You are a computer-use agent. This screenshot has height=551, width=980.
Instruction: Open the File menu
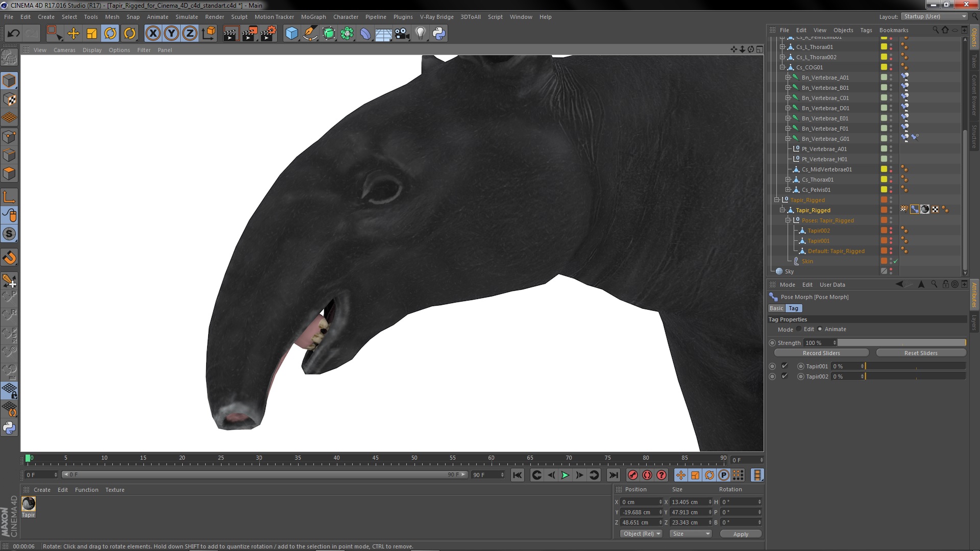9,17
